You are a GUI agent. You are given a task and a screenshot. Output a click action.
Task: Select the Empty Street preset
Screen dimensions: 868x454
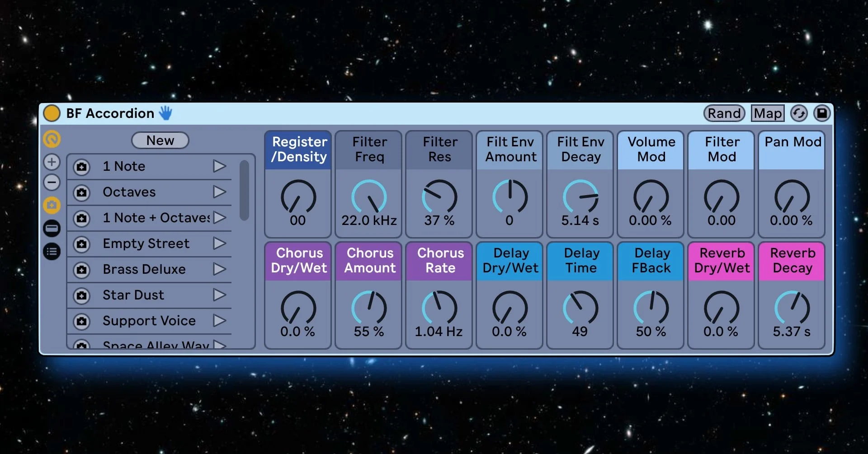coord(146,243)
